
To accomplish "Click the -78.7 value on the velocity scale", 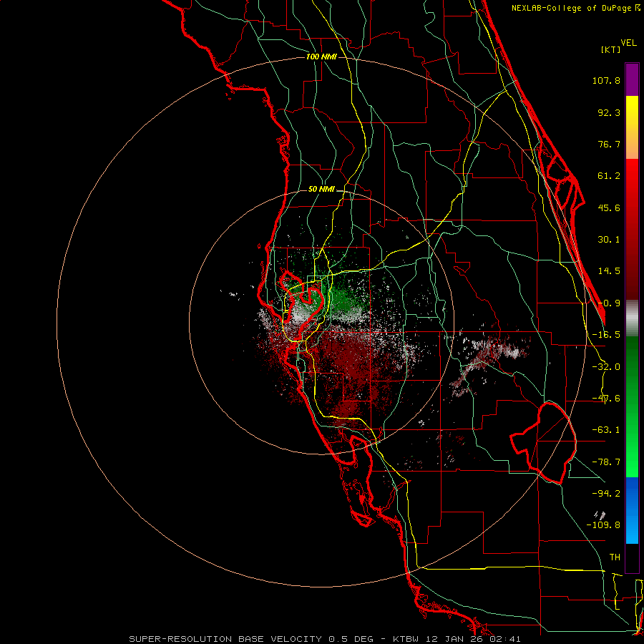I will [x=606, y=462].
